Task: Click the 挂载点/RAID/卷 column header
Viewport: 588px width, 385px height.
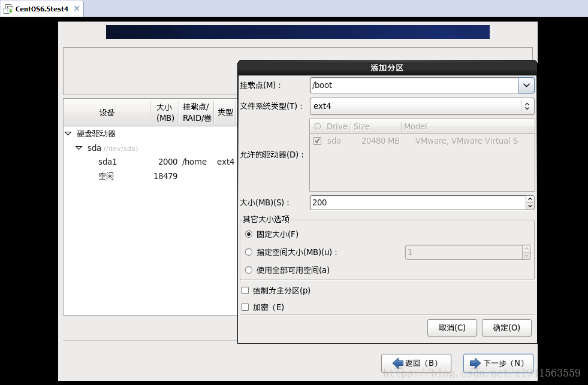Action: tap(197, 113)
